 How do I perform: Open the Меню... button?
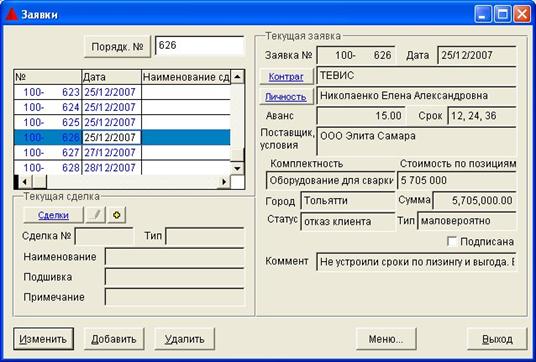pyautogui.click(x=386, y=339)
